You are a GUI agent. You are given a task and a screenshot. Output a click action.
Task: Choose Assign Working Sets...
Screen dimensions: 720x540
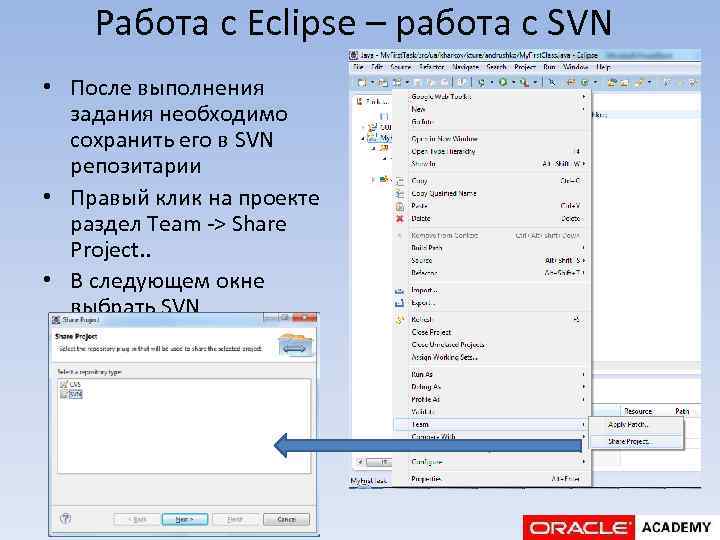point(491,357)
